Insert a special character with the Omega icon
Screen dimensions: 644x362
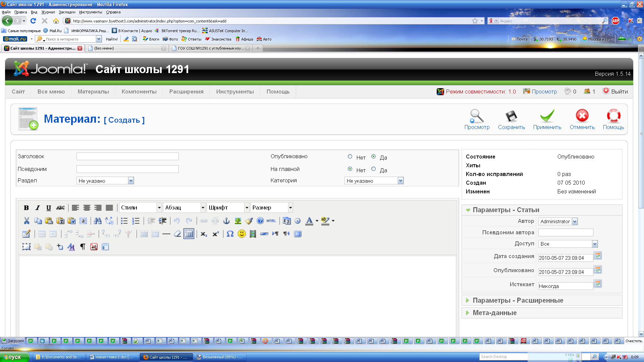[230, 234]
